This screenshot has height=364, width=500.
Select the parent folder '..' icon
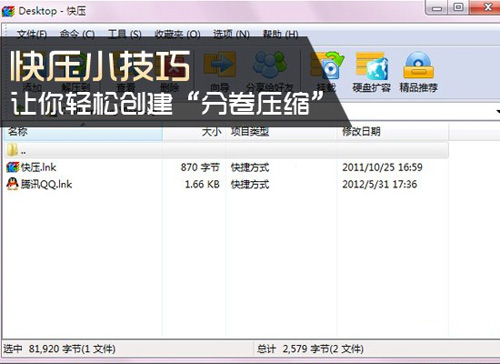click(x=12, y=150)
